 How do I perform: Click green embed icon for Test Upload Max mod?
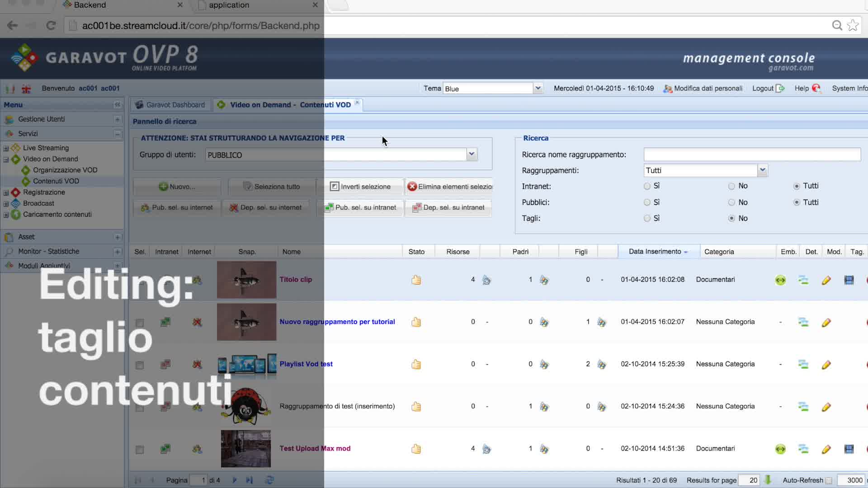pyautogui.click(x=780, y=449)
